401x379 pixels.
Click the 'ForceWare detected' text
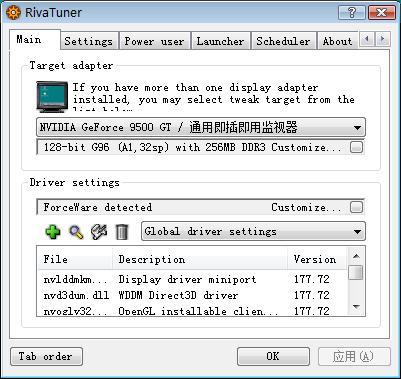[x=98, y=207]
